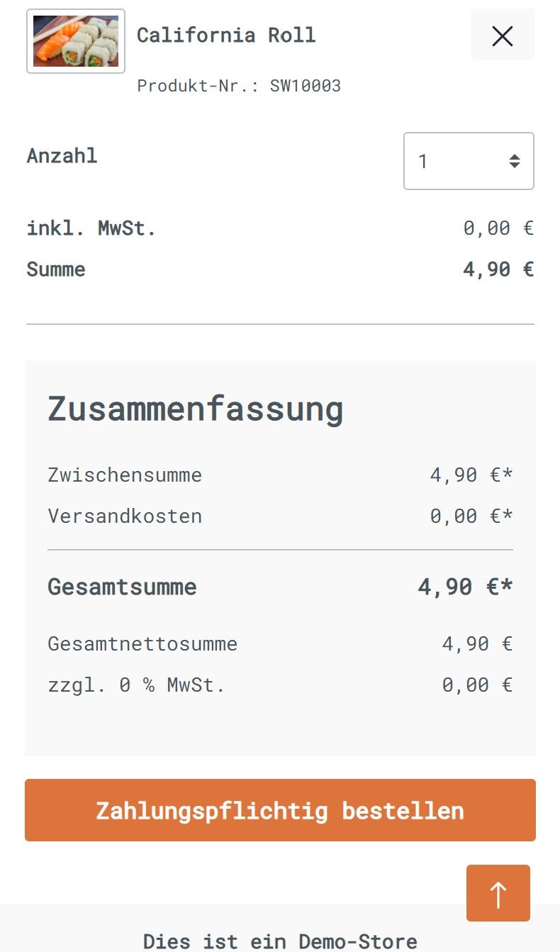This screenshot has width=560, height=952.
Task: Open the California Roll sushi thumbnail
Action: 76,41
